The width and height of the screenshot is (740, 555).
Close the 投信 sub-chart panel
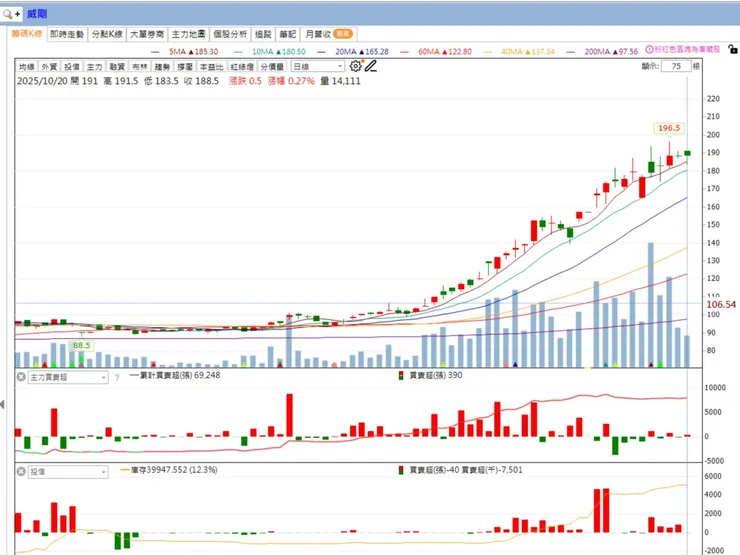pos(21,471)
